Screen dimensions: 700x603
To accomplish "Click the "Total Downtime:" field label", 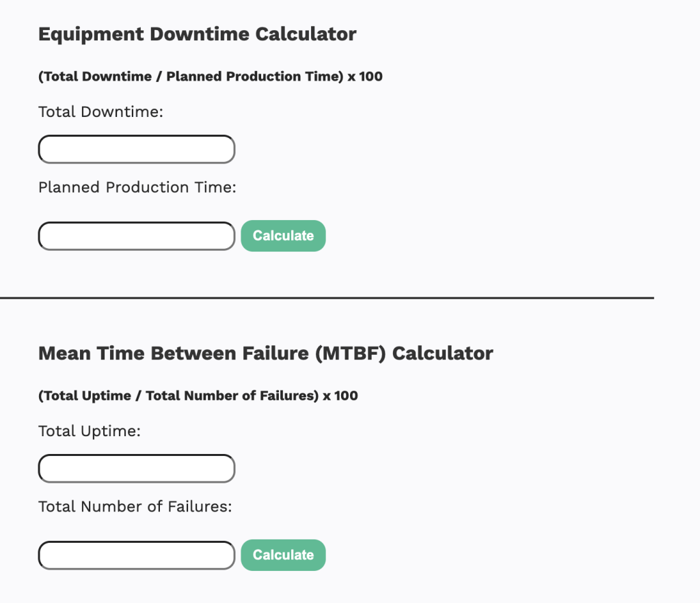I will pos(100,111).
